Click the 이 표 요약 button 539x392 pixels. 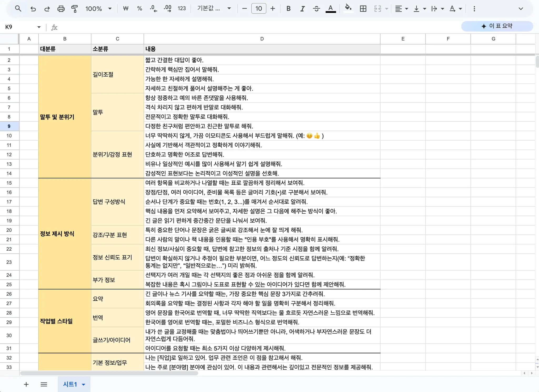(x=497, y=26)
